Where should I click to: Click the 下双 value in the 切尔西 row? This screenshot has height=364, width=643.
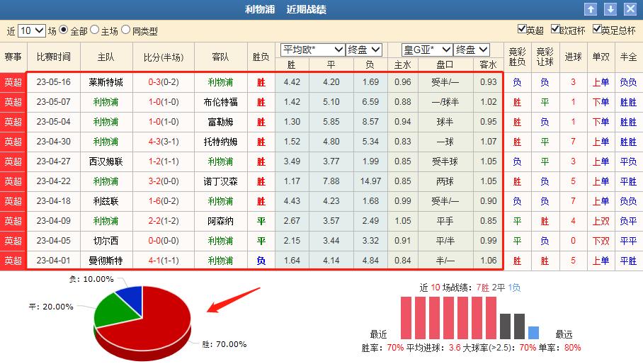(x=601, y=241)
